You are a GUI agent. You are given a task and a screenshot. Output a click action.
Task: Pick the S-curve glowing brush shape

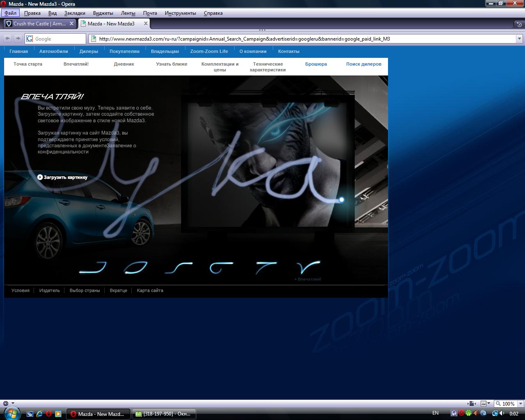178,268
